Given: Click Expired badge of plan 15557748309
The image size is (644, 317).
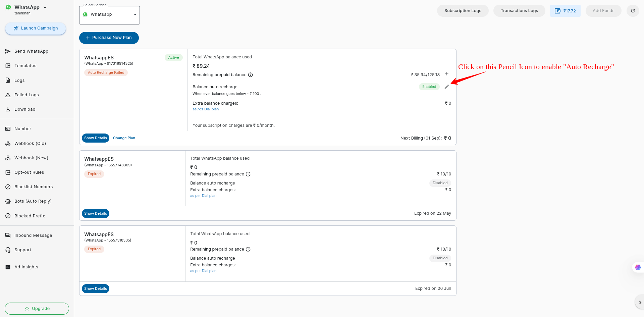Looking at the screenshot, I should [x=94, y=174].
